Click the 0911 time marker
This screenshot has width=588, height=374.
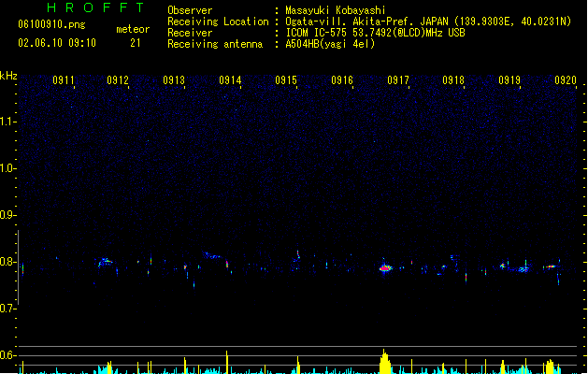(64, 80)
